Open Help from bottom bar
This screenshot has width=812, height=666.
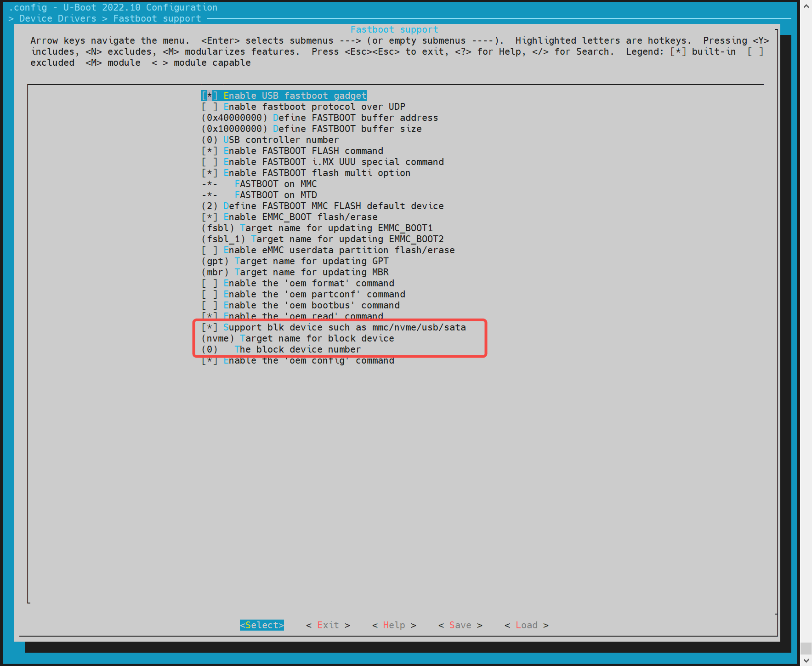click(x=394, y=625)
